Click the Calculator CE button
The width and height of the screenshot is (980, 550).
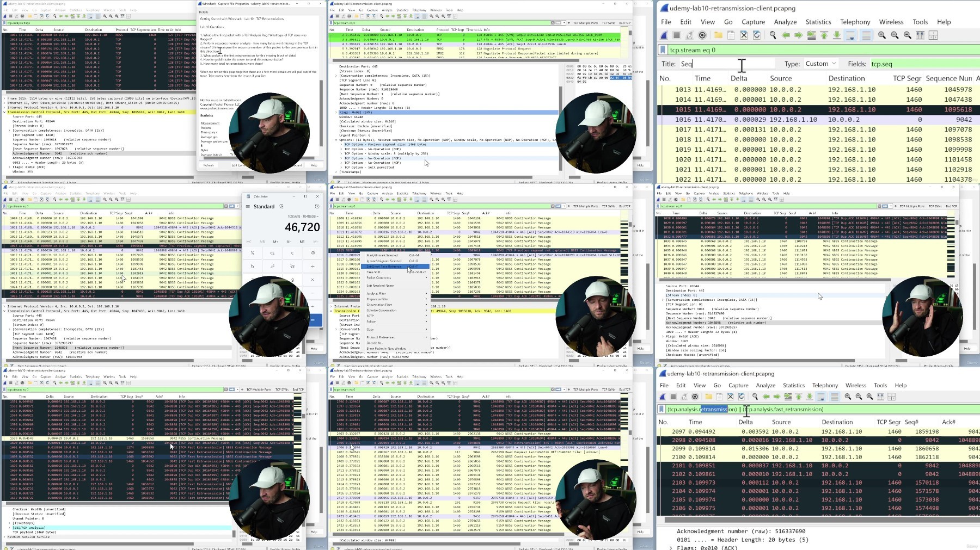272,253
